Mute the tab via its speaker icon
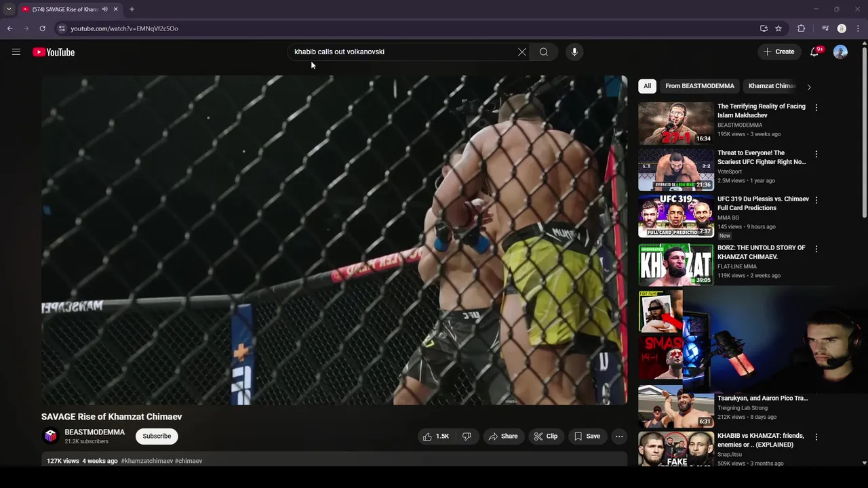The height and width of the screenshot is (488, 868). 104,9
